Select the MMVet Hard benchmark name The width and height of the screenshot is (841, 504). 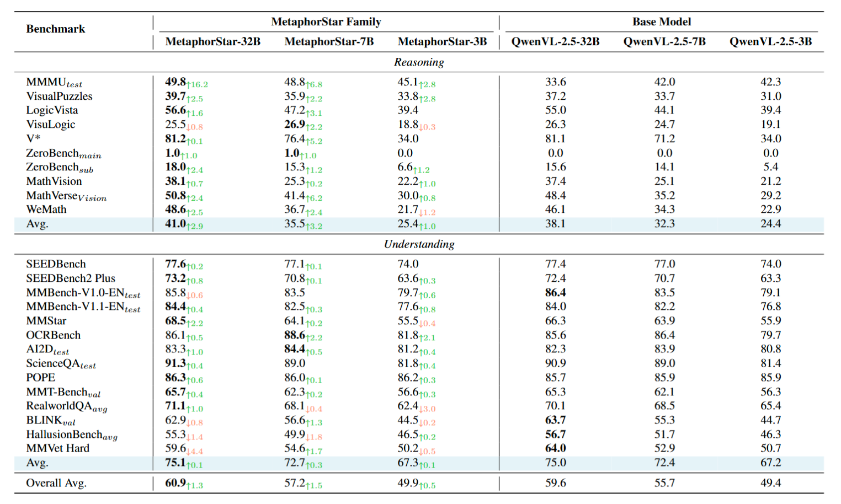57,448
